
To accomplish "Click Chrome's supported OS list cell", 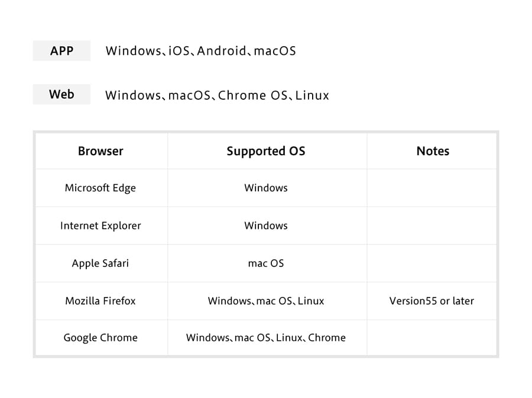I will (266, 338).
